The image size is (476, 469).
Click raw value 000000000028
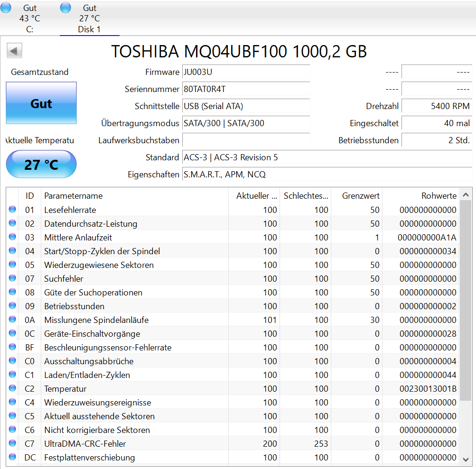[x=428, y=334]
